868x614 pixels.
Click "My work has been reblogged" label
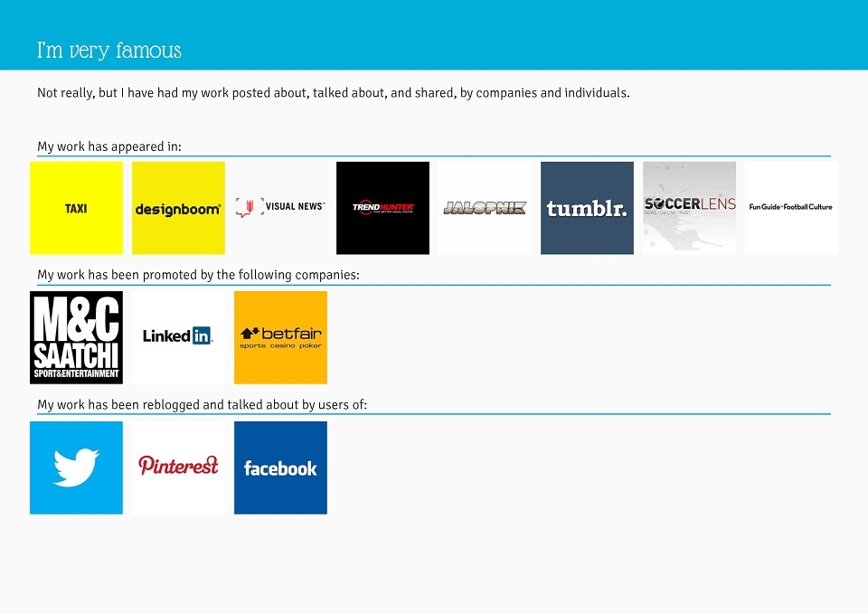pyautogui.click(x=202, y=405)
